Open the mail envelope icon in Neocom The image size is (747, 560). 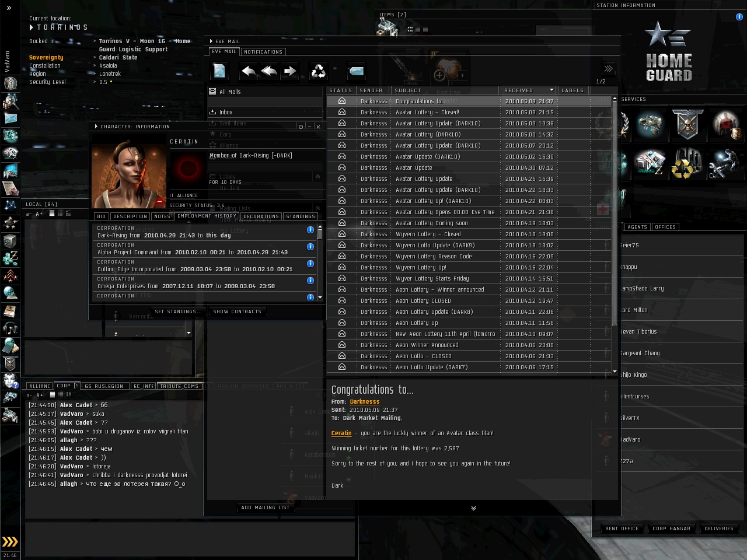[10, 118]
